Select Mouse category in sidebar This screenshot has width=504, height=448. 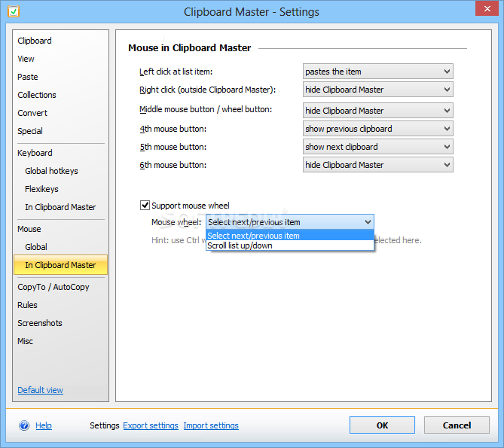click(x=29, y=229)
